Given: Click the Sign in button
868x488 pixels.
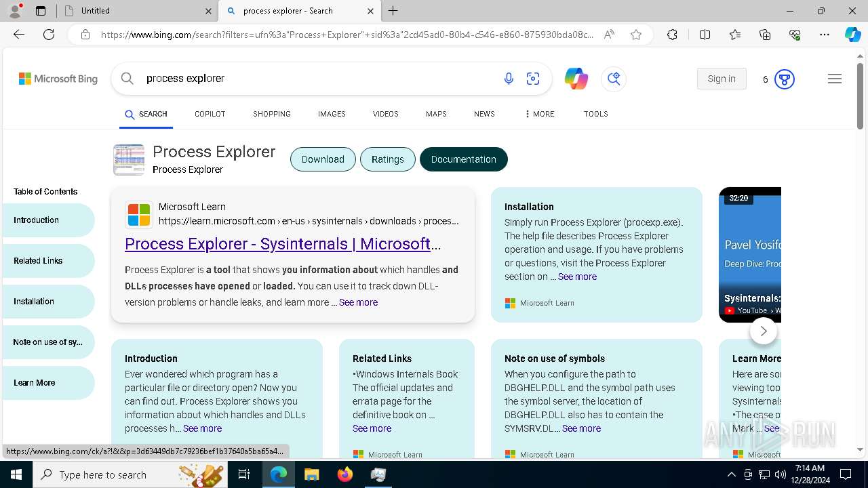Looking at the screenshot, I should click(722, 79).
